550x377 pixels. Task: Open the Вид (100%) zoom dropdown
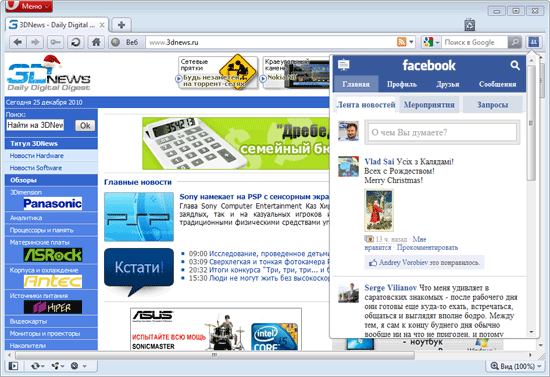pos(515,366)
